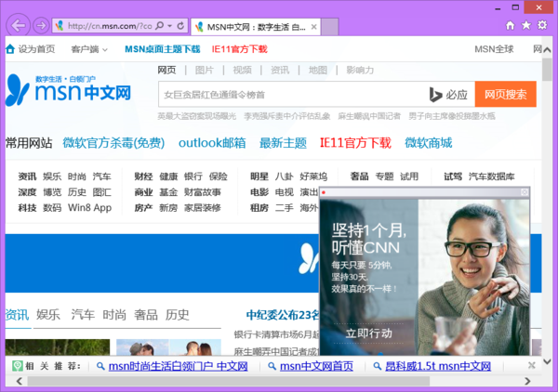The image size is (558, 392).
Task: Click the vertical scrollbar down arrow
Action: click(x=548, y=361)
